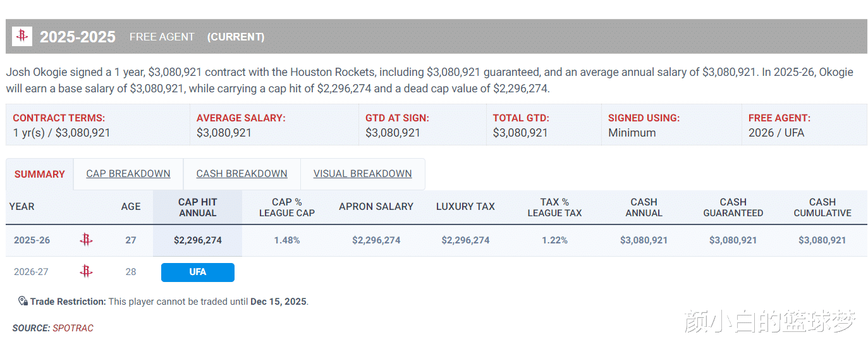868x349 pixels.
Task: Click the Signed Using Minimum box
Action: [671, 125]
